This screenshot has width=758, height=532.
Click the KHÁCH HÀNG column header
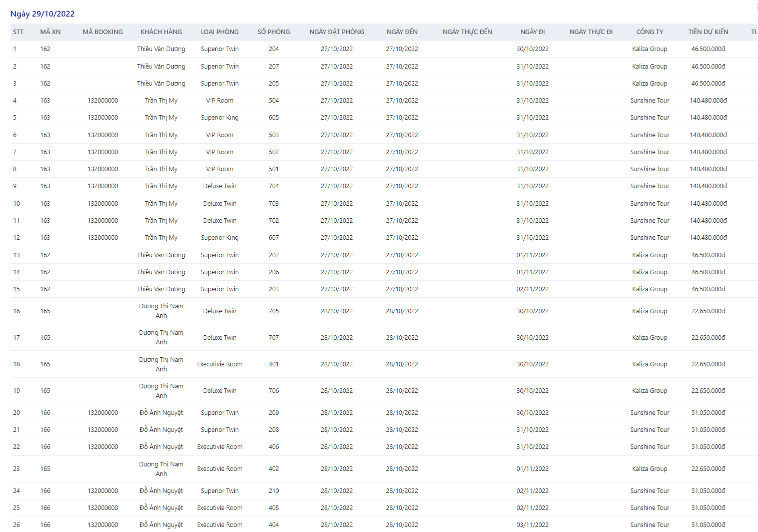point(161,32)
